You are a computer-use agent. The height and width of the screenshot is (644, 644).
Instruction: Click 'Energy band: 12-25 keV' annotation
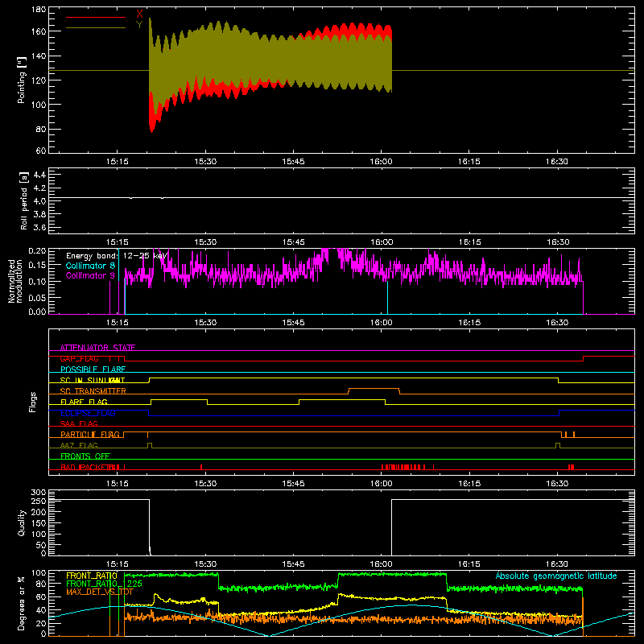tap(117, 256)
